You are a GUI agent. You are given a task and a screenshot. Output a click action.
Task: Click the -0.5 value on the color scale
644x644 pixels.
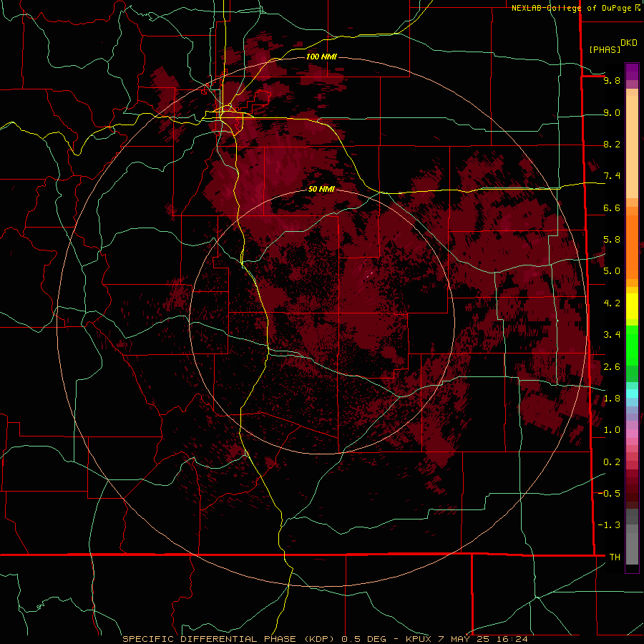click(609, 494)
